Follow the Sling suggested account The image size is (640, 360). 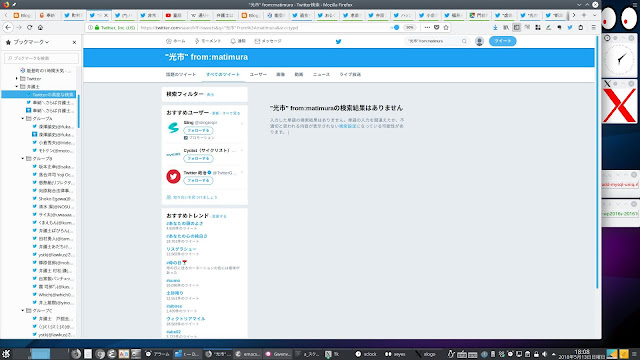(x=198, y=131)
